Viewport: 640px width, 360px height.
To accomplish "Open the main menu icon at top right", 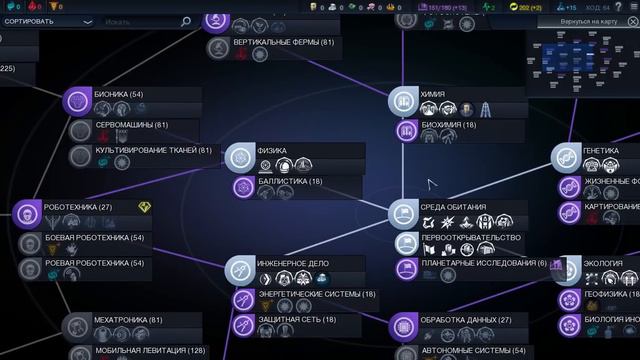I will tap(633, 7).
